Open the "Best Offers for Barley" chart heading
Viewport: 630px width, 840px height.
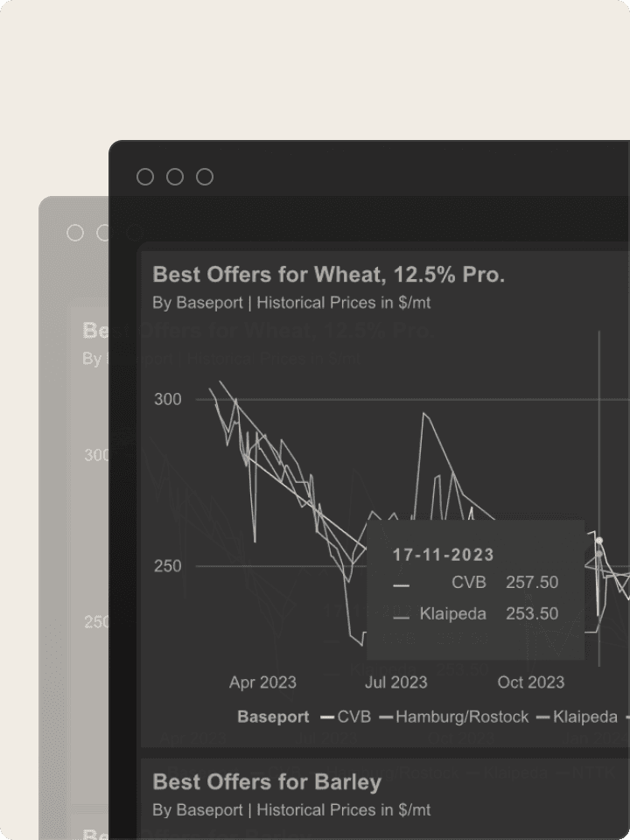(x=267, y=781)
